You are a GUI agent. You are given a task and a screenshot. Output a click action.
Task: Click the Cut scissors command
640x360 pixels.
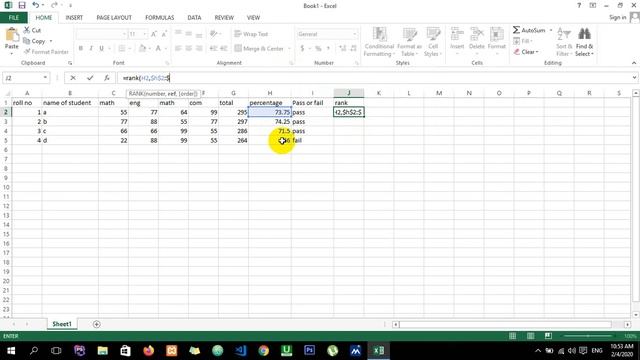tap(32, 30)
